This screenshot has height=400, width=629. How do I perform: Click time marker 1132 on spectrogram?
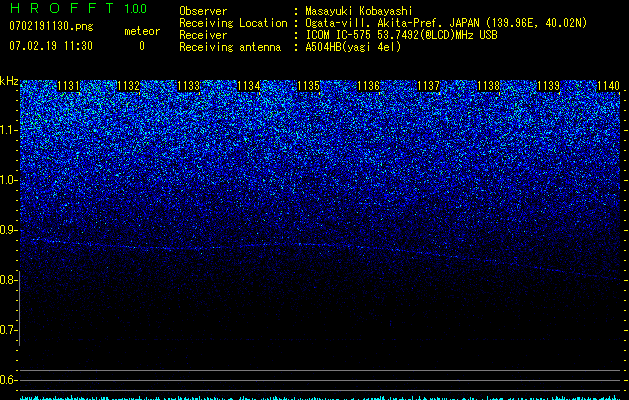point(128,86)
